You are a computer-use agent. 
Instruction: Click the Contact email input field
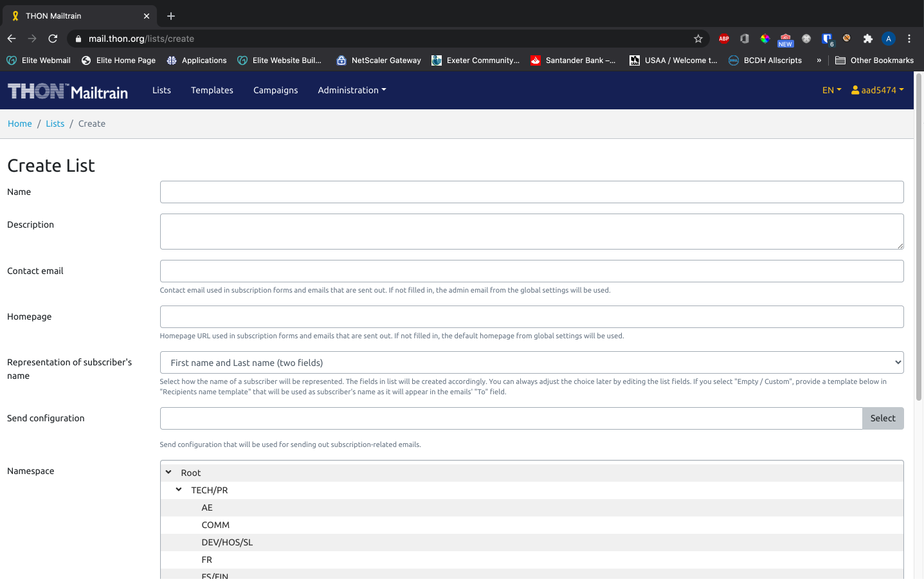[532, 271]
